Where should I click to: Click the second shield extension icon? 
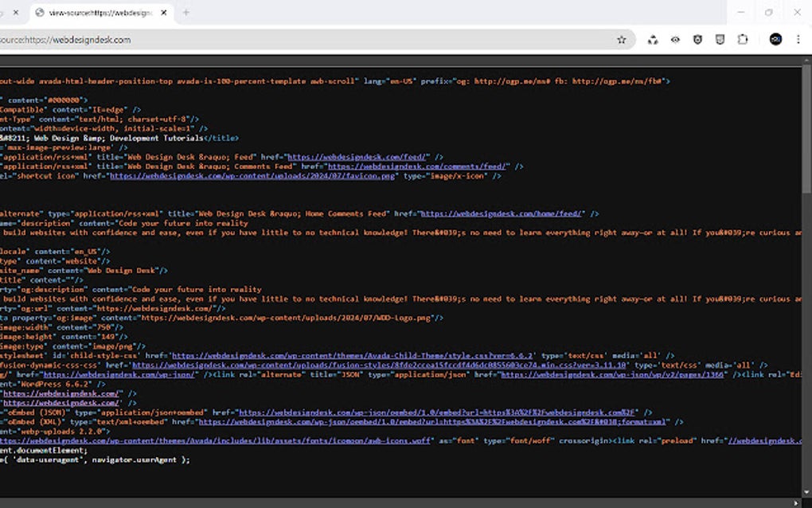[x=720, y=39]
